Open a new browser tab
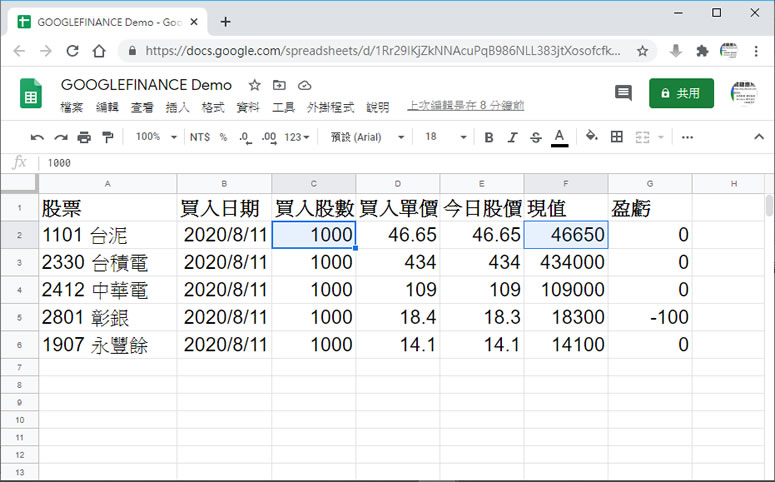Viewport: 775px width, 482px height. [x=225, y=22]
